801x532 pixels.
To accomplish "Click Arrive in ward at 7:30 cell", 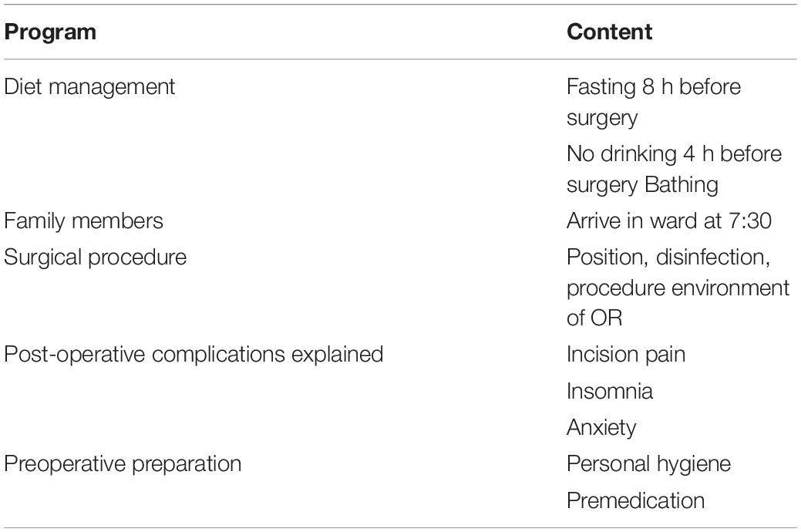I will click(x=669, y=221).
